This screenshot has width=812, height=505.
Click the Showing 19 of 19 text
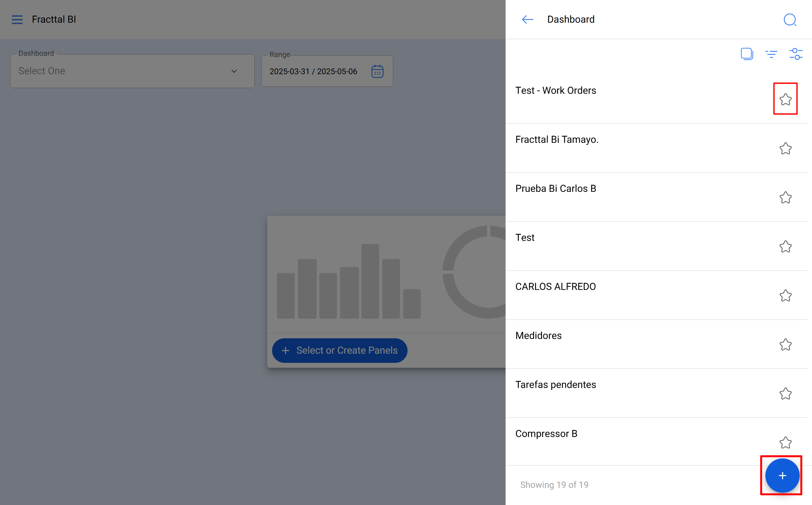click(554, 485)
